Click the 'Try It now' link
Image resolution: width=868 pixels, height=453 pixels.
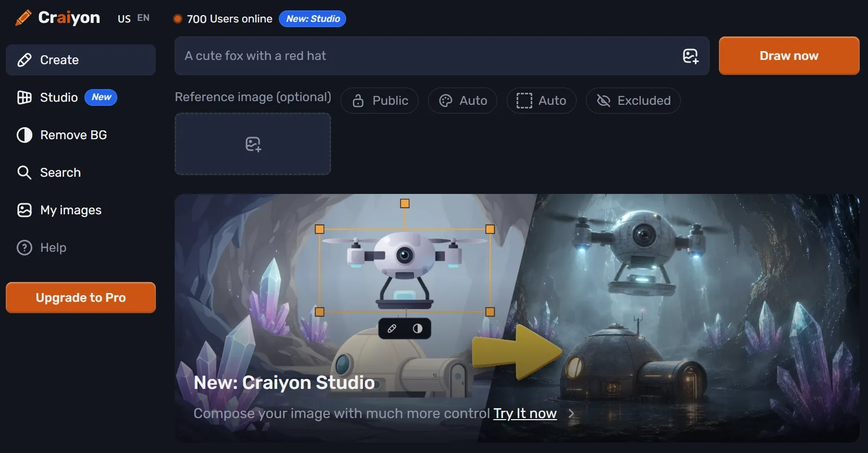(x=525, y=413)
